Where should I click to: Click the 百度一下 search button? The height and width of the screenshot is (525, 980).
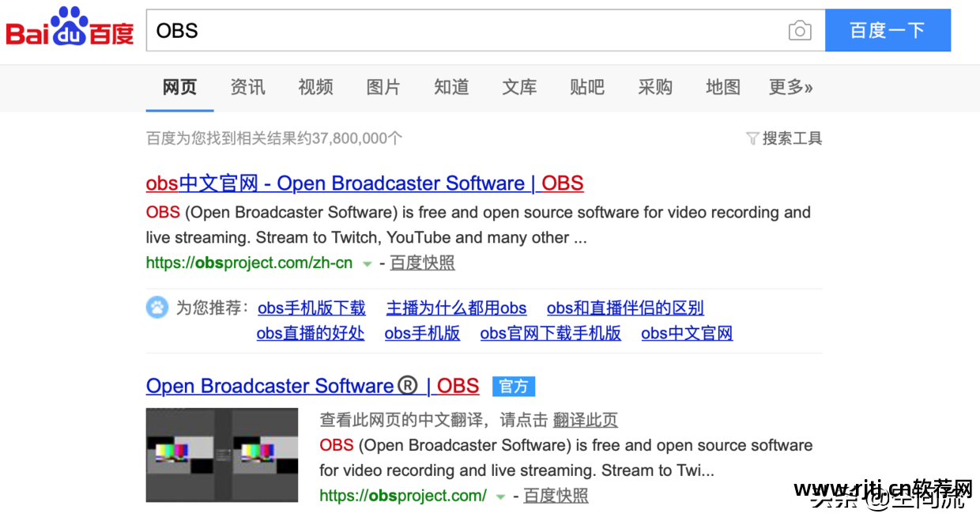[x=888, y=31]
